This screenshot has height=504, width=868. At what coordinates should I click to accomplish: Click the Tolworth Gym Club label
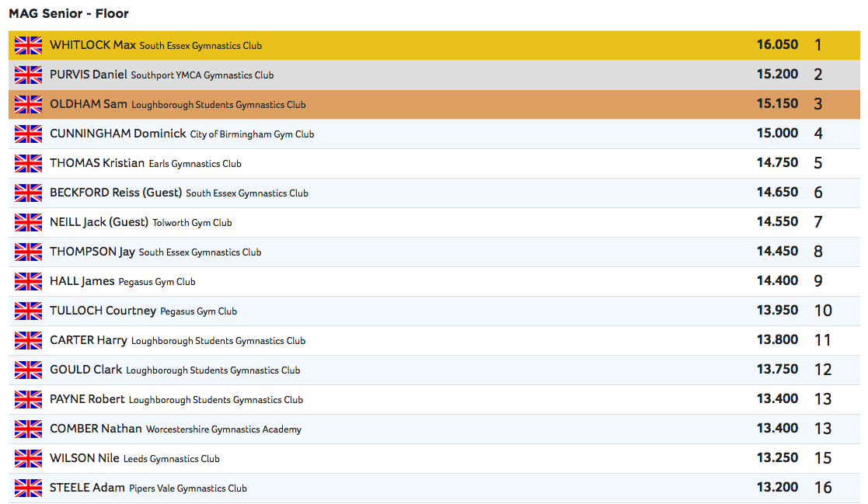pyautogui.click(x=192, y=223)
